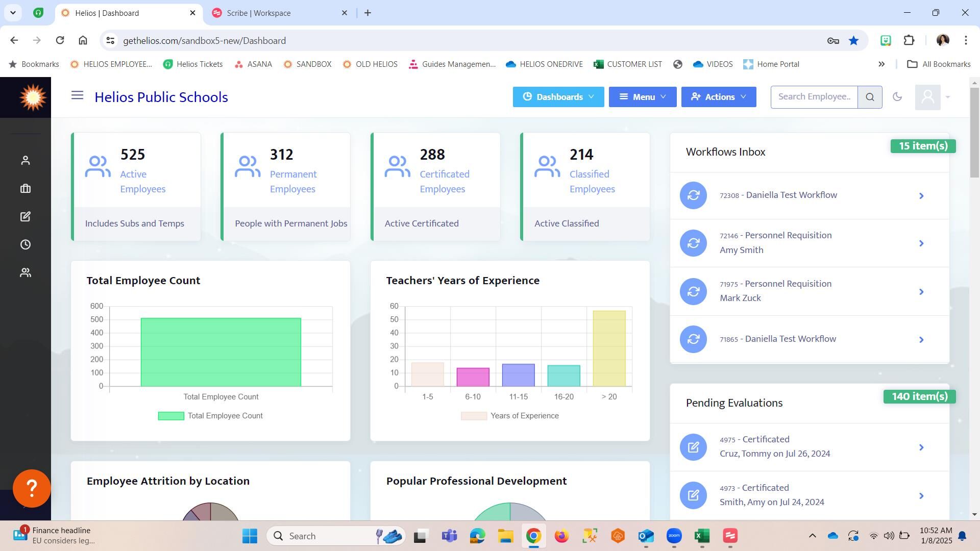Click the yellow >20 years bar
The height and width of the screenshot is (551, 980).
609,348
